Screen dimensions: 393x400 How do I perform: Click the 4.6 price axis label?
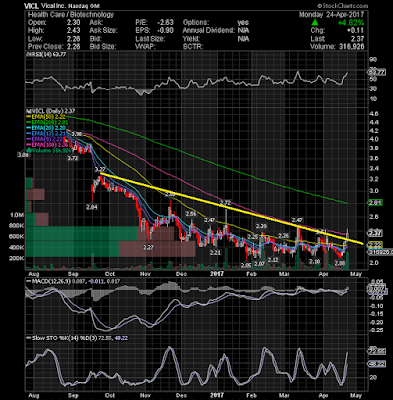pos(374,114)
